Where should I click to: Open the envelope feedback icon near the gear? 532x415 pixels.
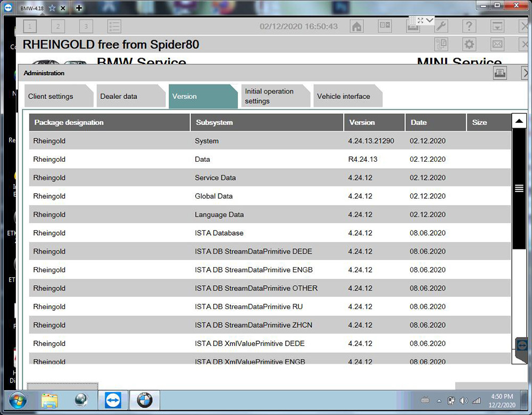497,44
